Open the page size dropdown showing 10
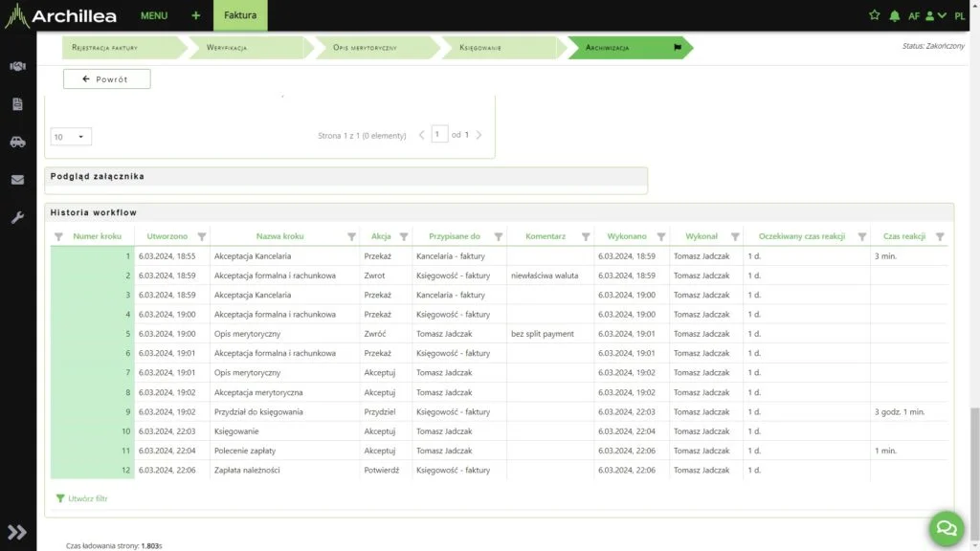Screen dimensions: 980x551 71,137
